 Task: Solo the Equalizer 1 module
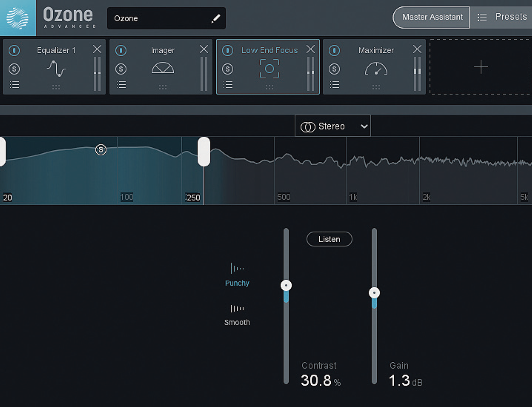point(15,69)
